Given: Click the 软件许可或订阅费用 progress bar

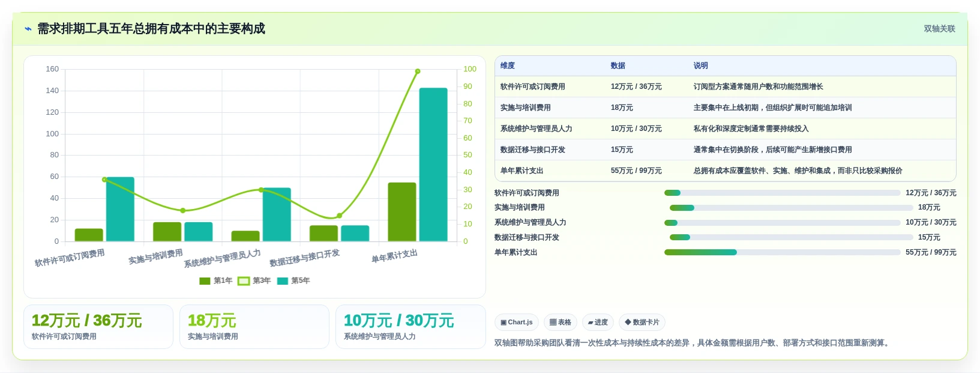Looking at the screenshot, I should tap(782, 193).
